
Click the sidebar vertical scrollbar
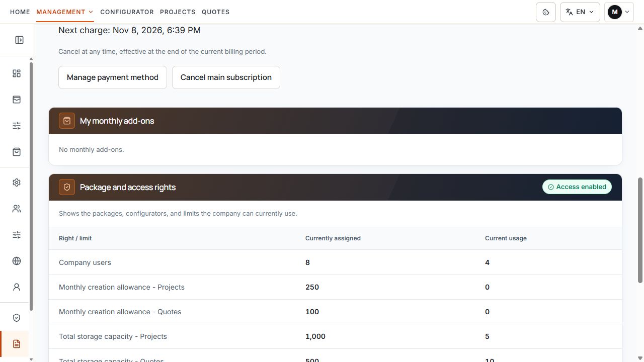31,186
